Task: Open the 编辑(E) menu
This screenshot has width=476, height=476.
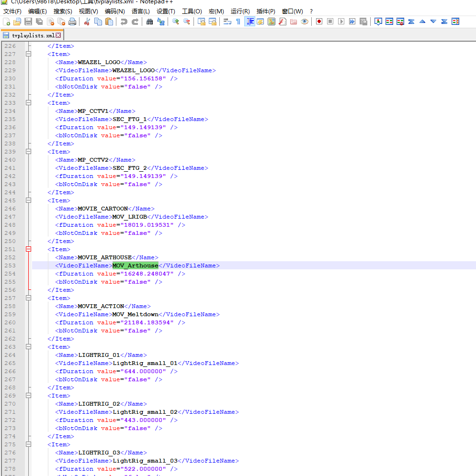Action: coord(37,11)
